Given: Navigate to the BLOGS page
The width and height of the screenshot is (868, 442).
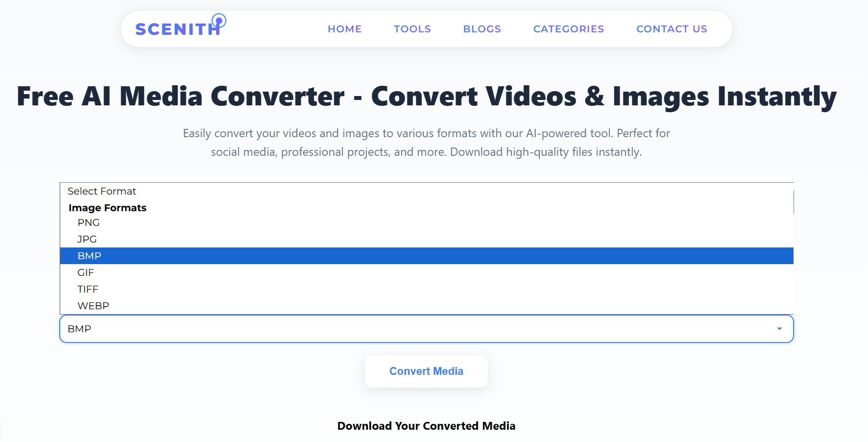Looking at the screenshot, I should coord(482,29).
